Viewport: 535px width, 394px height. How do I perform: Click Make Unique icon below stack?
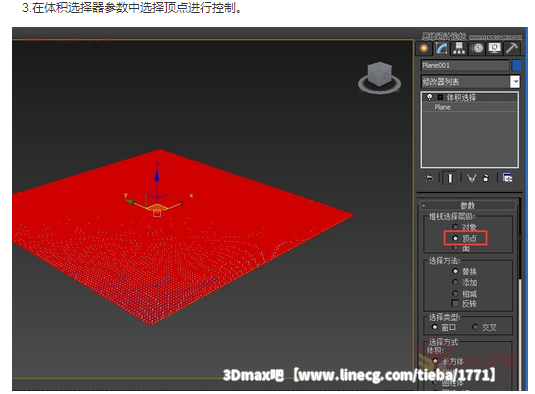[x=472, y=178]
